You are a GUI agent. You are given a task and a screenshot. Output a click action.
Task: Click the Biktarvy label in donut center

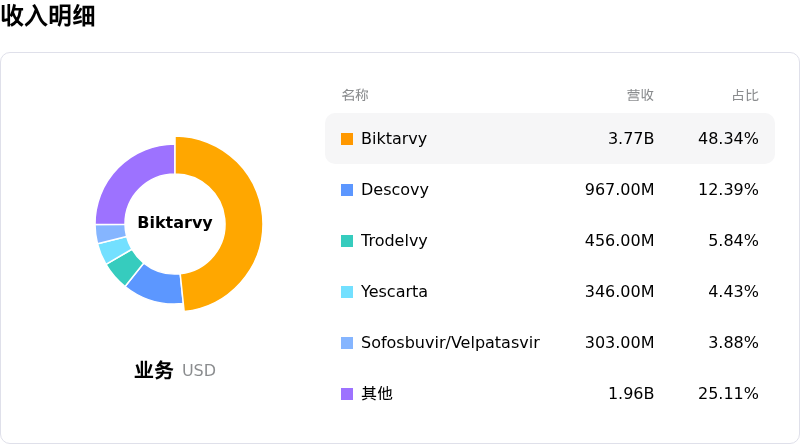click(175, 223)
